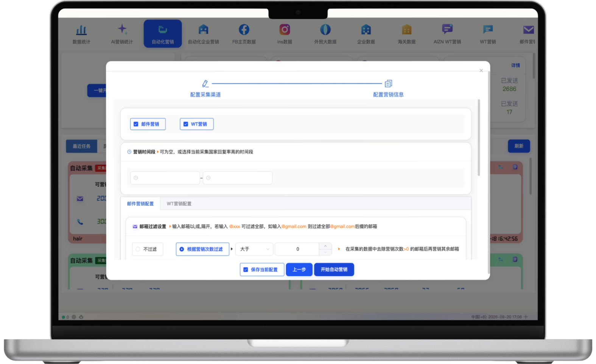596x364 pixels.
Task: Click the hair task name label
Action: [78, 238]
